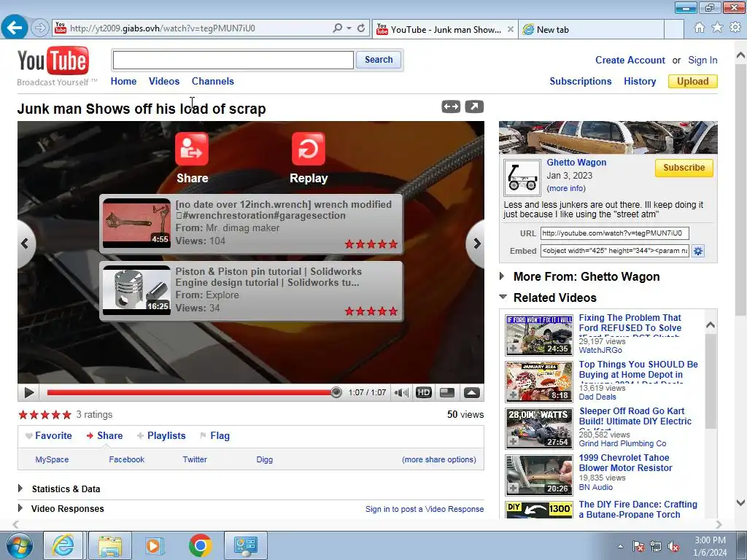Click the YouTube logo
The image size is (747, 560).
(53, 61)
